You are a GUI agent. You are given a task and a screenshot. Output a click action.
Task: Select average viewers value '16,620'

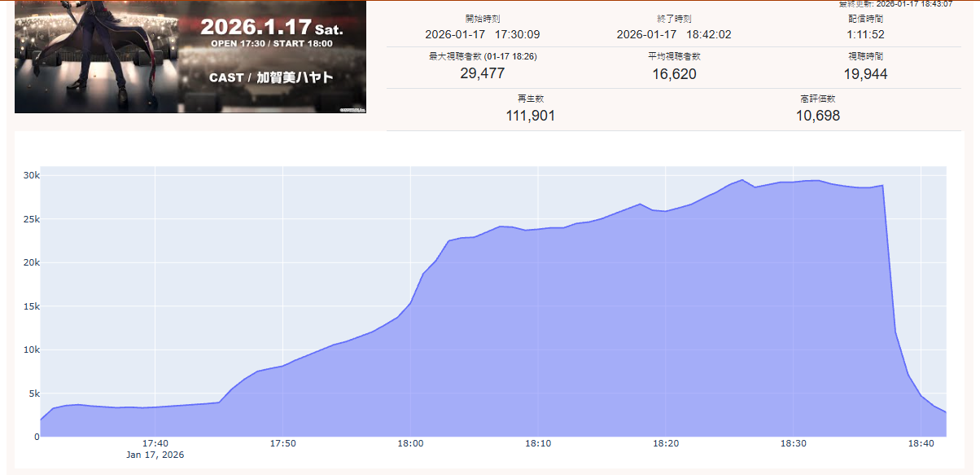tap(674, 74)
